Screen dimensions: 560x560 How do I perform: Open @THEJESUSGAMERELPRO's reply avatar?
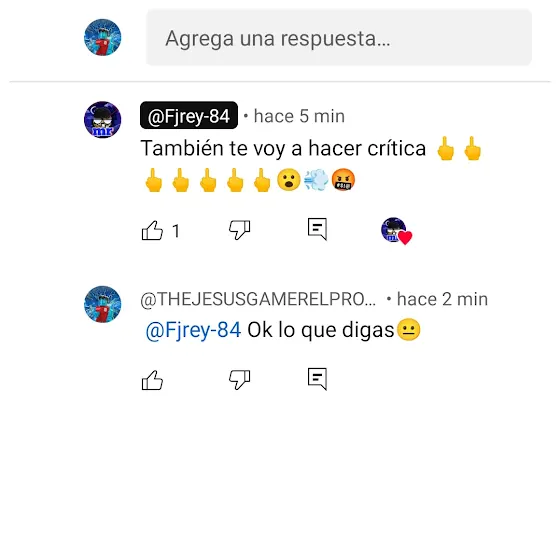pyautogui.click(x=102, y=304)
